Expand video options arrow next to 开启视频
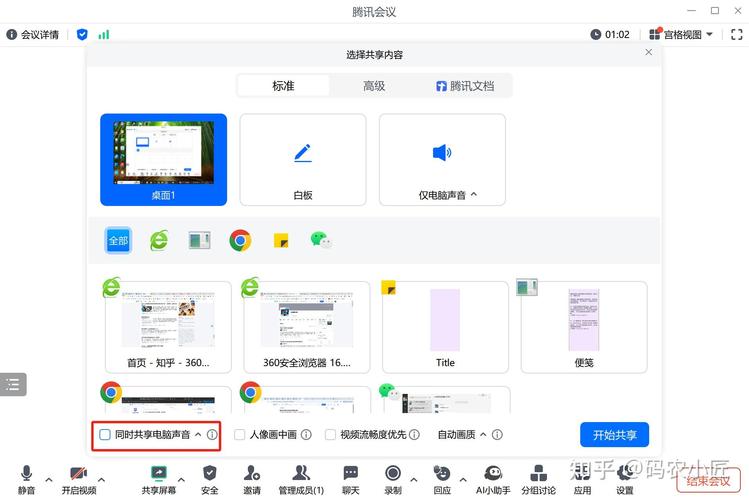The image size is (749, 500). pyautogui.click(x=101, y=479)
